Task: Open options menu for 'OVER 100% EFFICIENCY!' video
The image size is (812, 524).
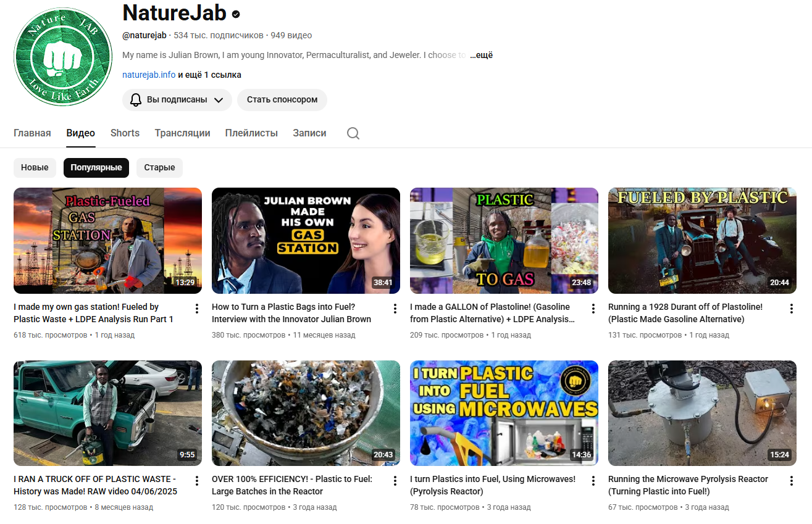Action: 395,481
